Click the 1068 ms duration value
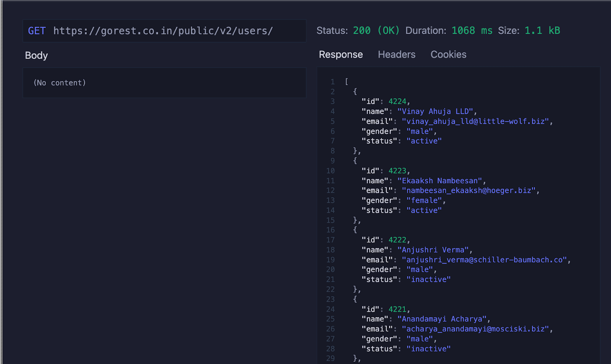 pos(472,31)
